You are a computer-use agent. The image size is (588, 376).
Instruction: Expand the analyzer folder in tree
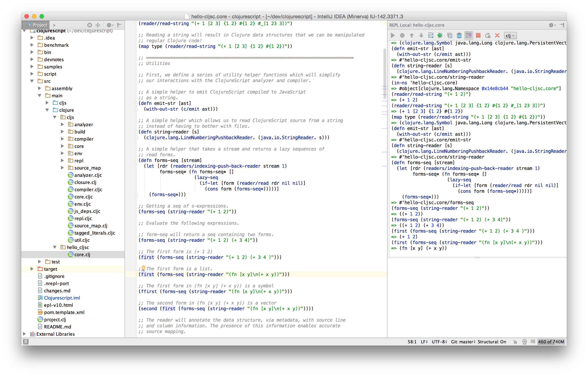62,125
